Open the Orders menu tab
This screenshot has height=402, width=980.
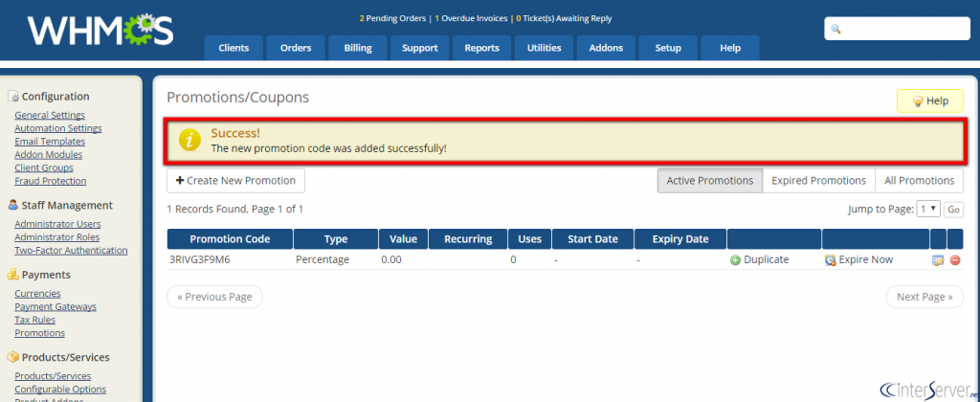(x=297, y=48)
